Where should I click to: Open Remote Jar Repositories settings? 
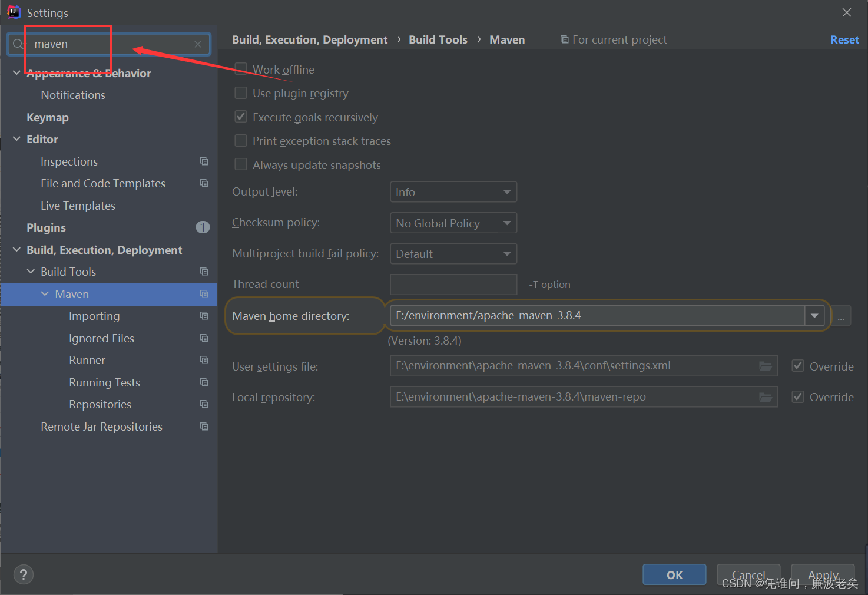point(101,427)
